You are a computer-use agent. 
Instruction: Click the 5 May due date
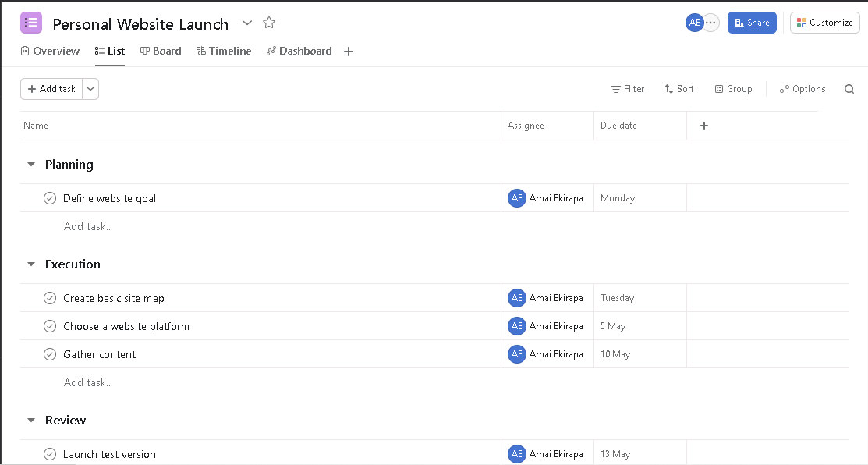pyautogui.click(x=613, y=326)
